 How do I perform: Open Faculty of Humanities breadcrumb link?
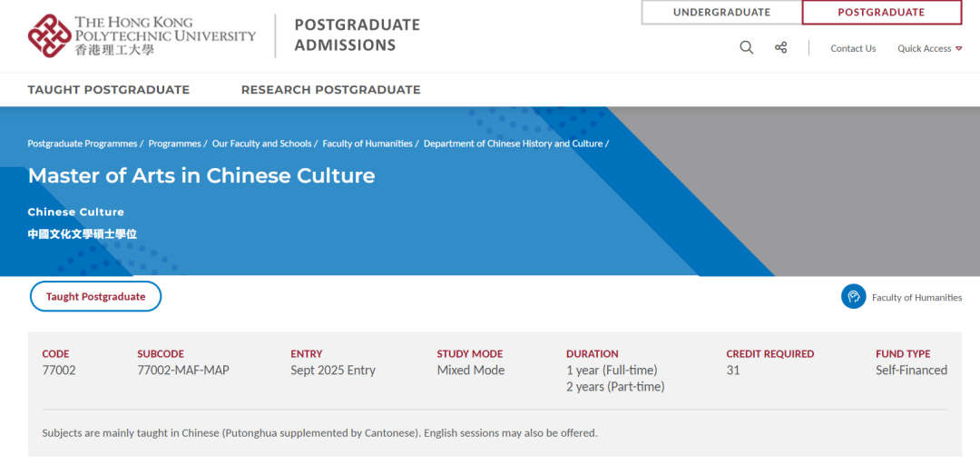point(367,143)
